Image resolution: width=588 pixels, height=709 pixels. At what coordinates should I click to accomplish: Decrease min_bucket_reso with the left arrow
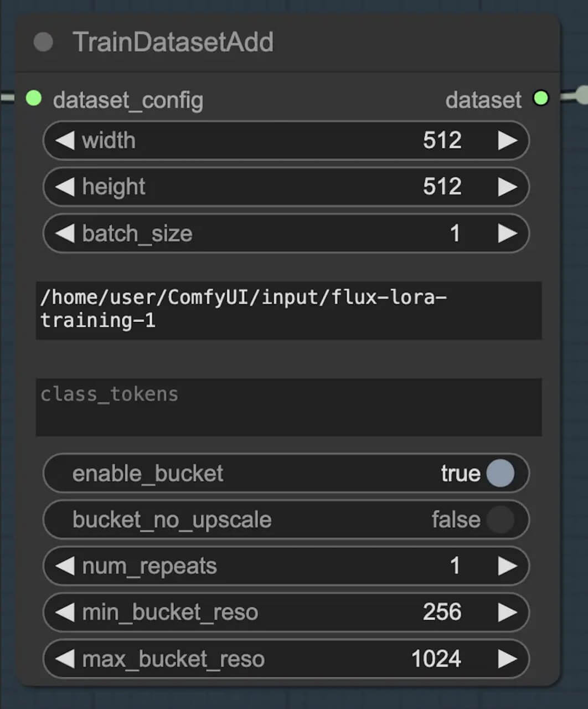click(65, 613)
